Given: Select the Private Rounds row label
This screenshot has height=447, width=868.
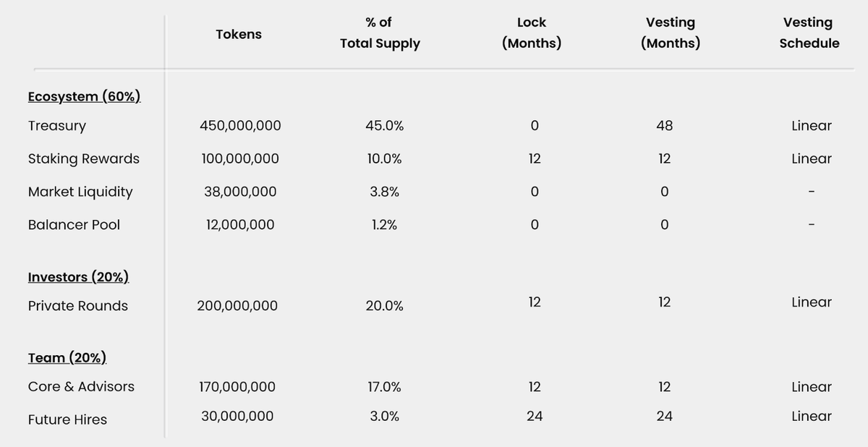Looking at the screenshot, I should point(78,306).
